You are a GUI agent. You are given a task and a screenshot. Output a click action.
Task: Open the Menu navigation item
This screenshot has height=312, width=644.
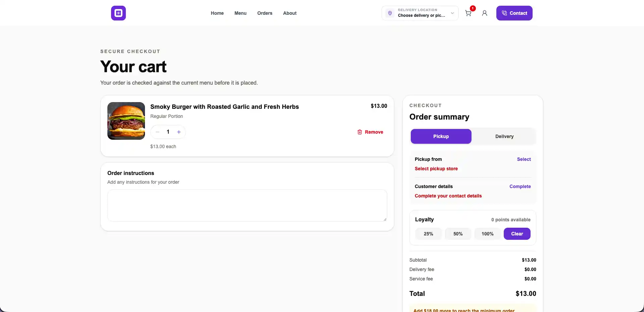(240, 13)
